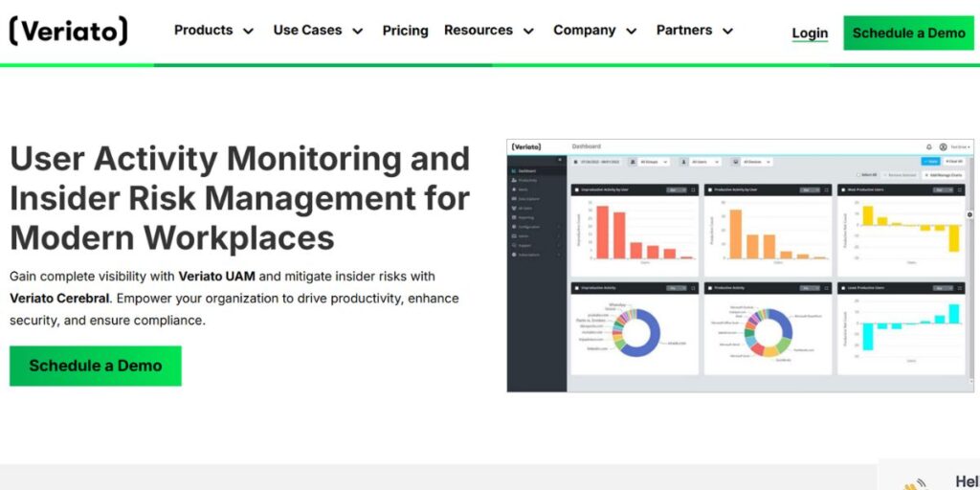Open the All Groups dropdown in the dashboard
Viewport: 980px width, 490px height.
click(x=654, y=162)
